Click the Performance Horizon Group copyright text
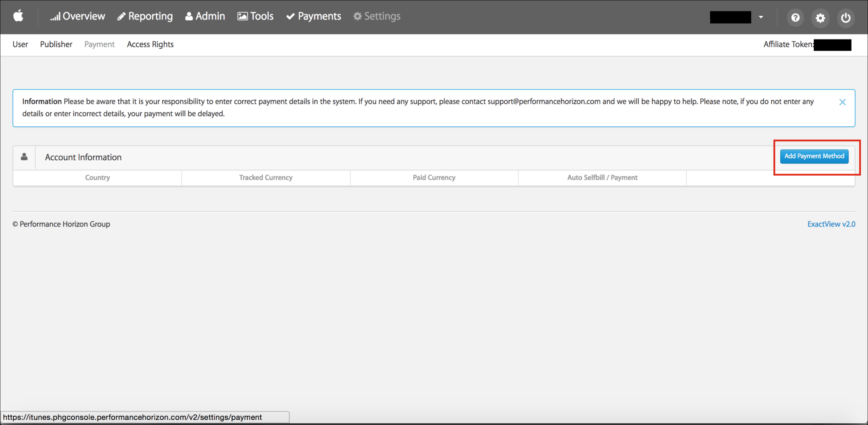This screenshot has width=868, height=425. [61, 224]
